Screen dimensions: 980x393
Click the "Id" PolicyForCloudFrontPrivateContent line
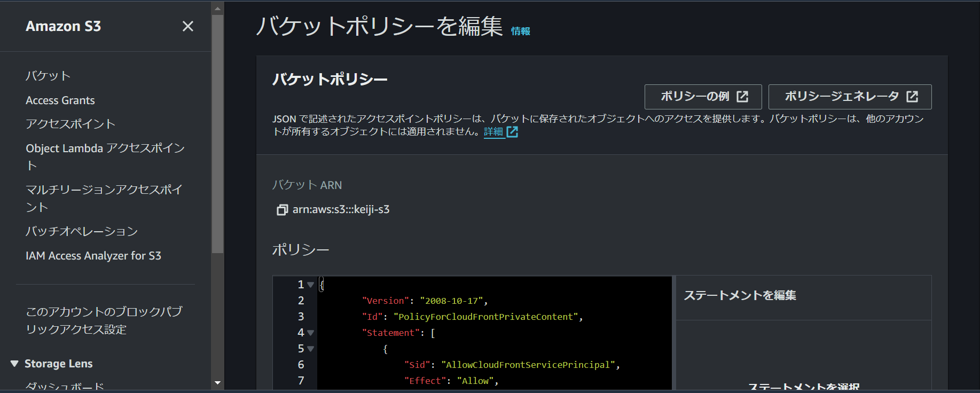point(472,317)
